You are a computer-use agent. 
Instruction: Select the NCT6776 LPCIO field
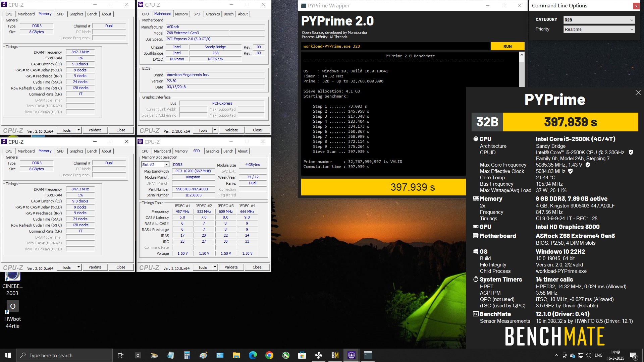pyautogui.click(x=215, y=59)
